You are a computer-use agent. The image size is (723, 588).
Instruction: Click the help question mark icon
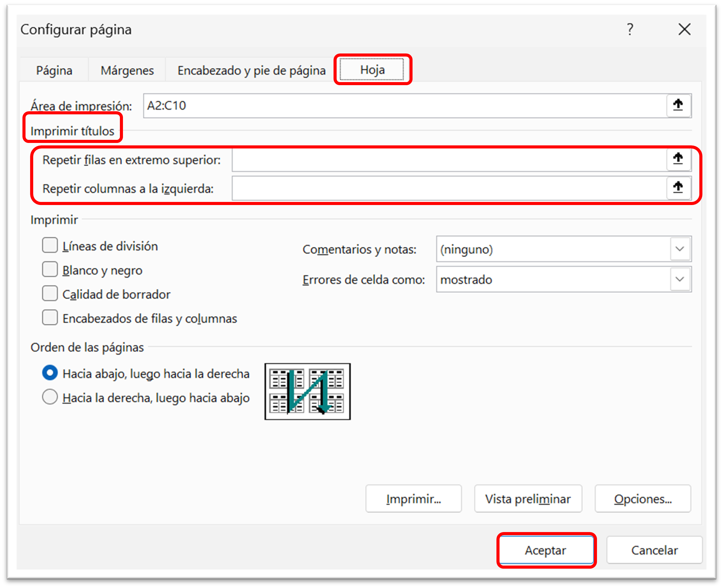630,30
